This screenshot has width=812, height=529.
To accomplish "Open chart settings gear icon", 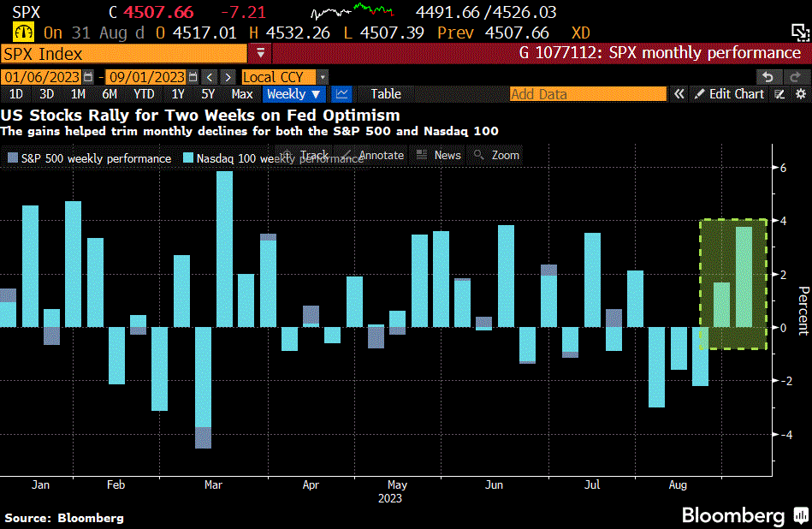I will 801,94.
